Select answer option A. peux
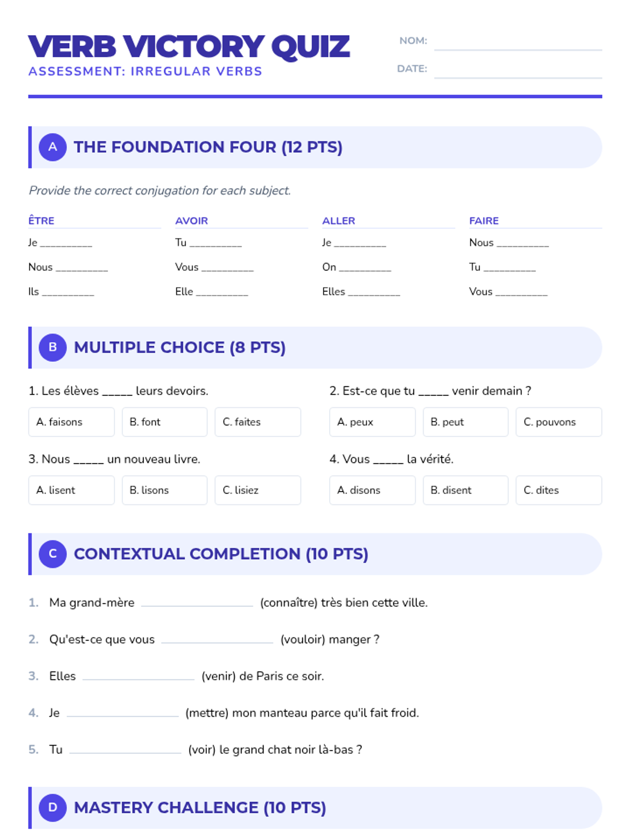Screen dimensions: 630x840 tap(372, 422)
